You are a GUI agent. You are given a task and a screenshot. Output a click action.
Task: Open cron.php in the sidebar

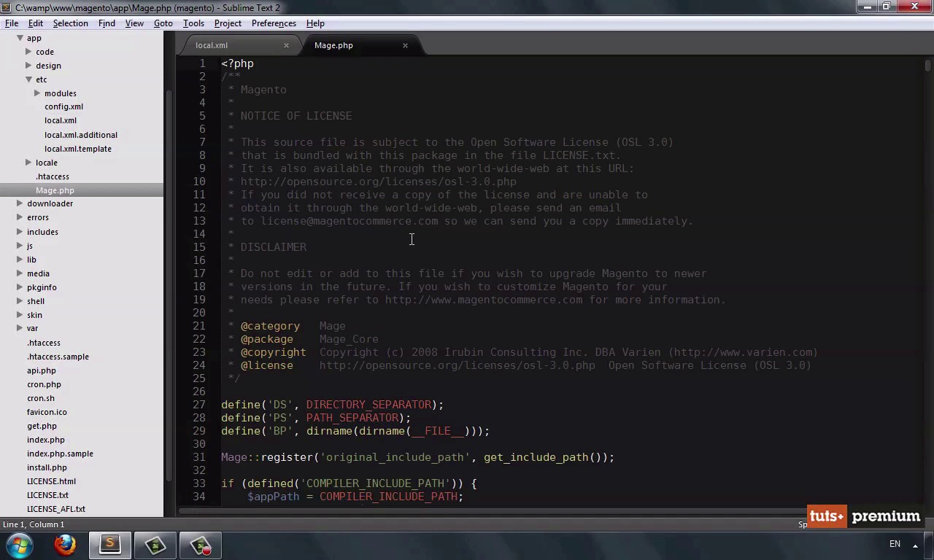tap(44, 384)
